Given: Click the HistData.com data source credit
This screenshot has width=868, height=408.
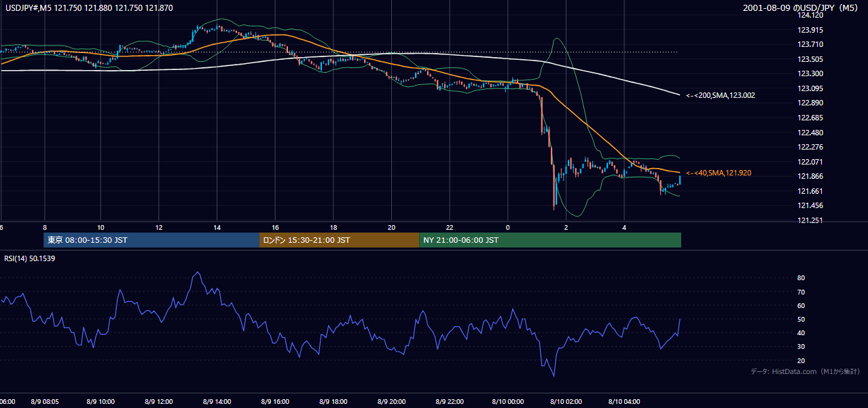Looking at the screenshot, I should point(805,371).
